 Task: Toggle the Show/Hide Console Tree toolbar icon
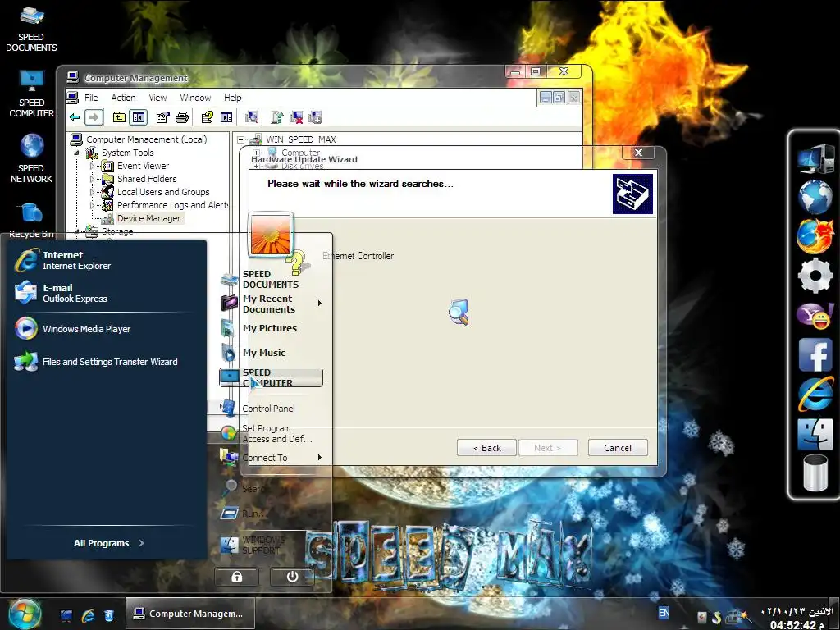click(x=138, y=117)
